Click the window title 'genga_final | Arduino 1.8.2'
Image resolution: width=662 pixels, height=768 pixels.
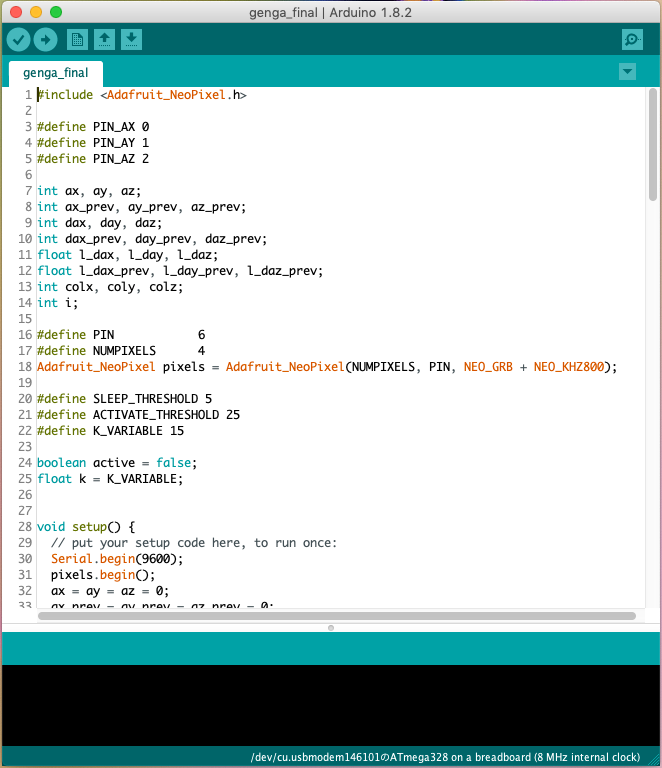pyautogui.click(x=331, y=12)
